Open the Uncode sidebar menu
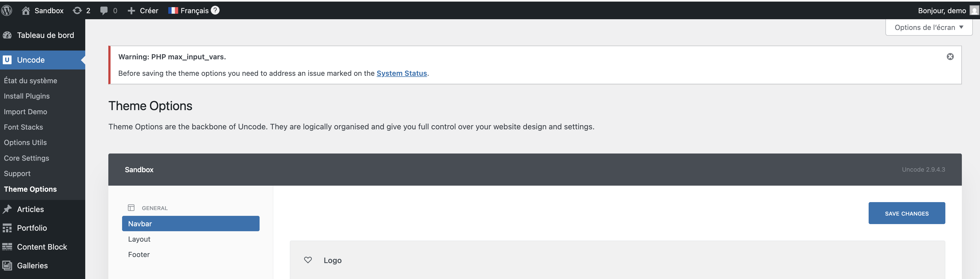The width and height of the screenshot is (980, 279). pyautogui.click(x=43, y=60)
